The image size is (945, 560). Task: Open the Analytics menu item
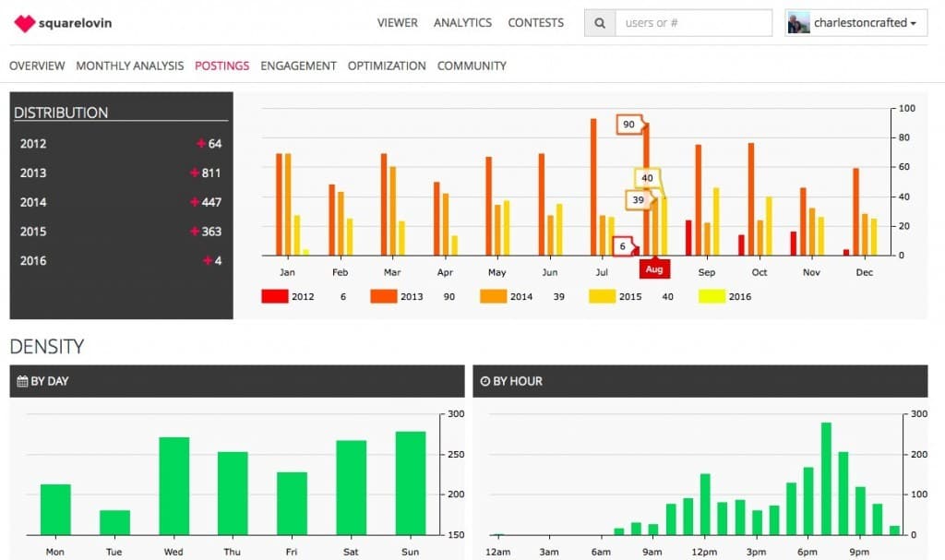tap(462, 23)
